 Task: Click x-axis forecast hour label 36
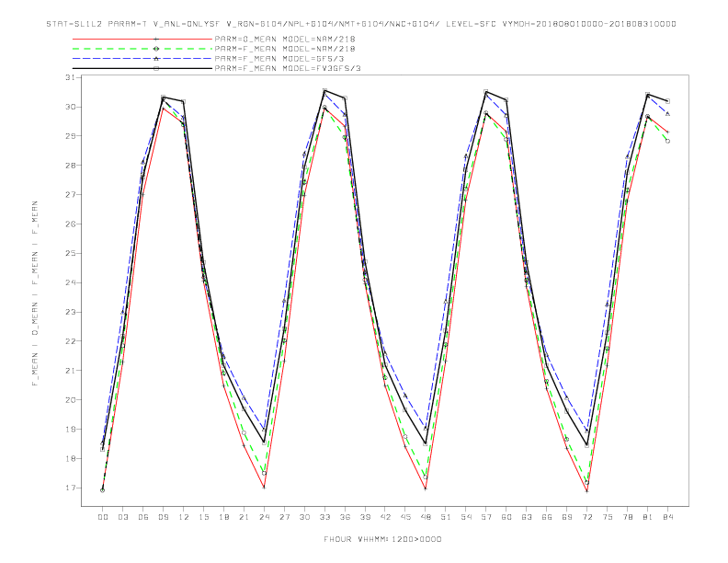tap(345, 517)
